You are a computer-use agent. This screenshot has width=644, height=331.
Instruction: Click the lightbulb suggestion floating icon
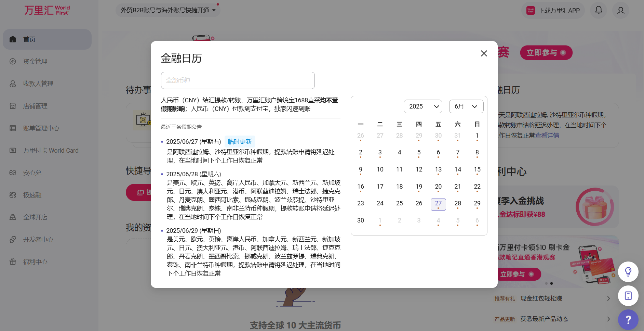(628, 272)
